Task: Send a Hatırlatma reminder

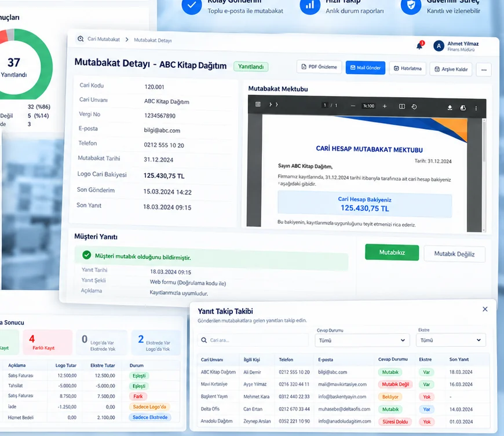Action: [x=408, y=68]
